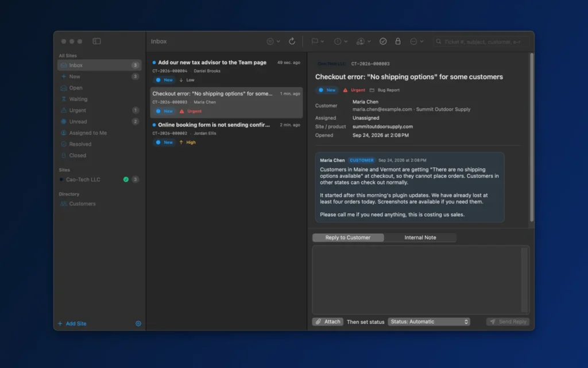
Task: Click ticket ID CT-2026-000003 in detail header
Action: pos(370,64)
